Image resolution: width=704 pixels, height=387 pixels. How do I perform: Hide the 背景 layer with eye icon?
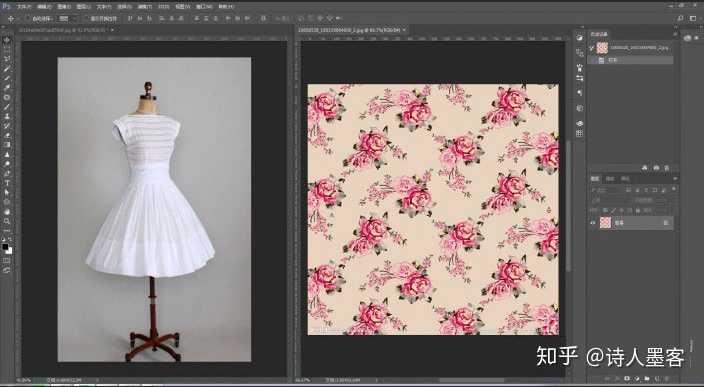tap(593, 223)
